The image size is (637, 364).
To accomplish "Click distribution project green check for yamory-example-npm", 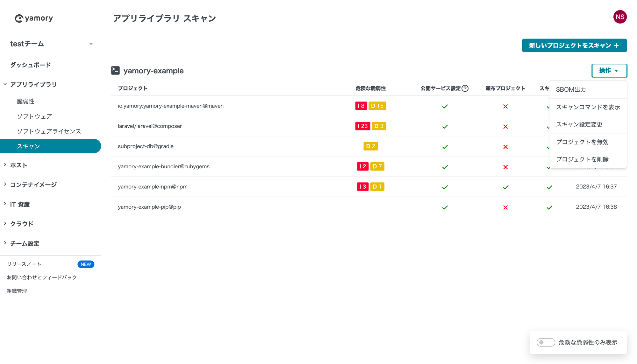I will click(x=505, y=187).
